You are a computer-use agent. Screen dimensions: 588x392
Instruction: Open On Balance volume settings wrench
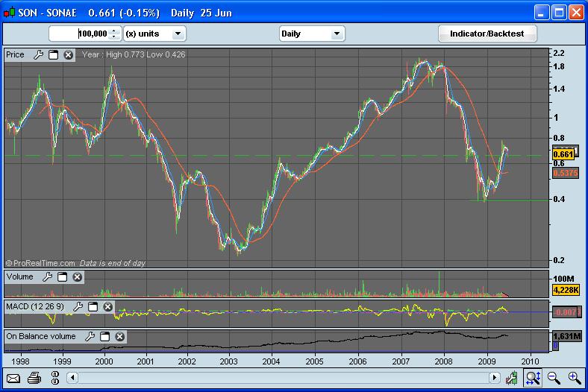point(90,337)
